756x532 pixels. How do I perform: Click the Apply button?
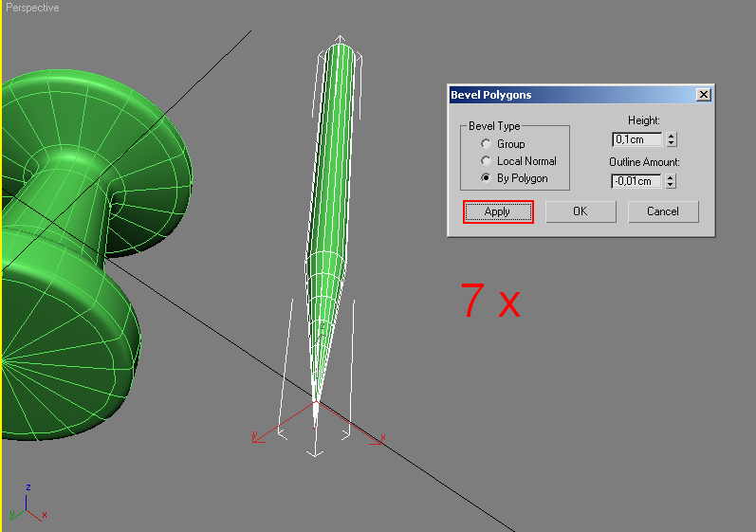tap(498, 211)
